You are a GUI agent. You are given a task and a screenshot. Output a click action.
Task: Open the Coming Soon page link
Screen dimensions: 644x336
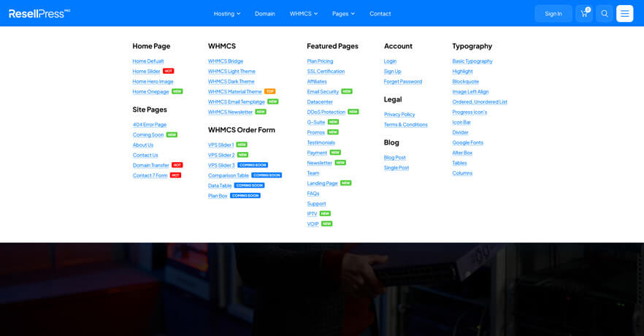148,134
